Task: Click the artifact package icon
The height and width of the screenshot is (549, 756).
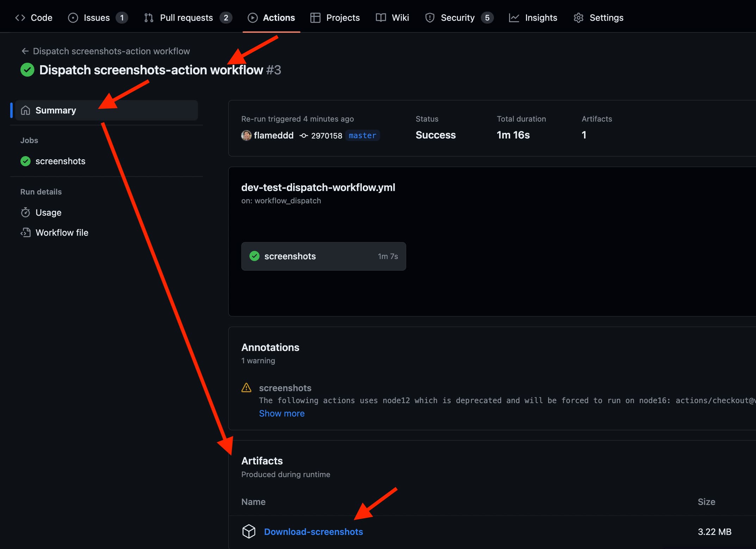Action: 249,531
